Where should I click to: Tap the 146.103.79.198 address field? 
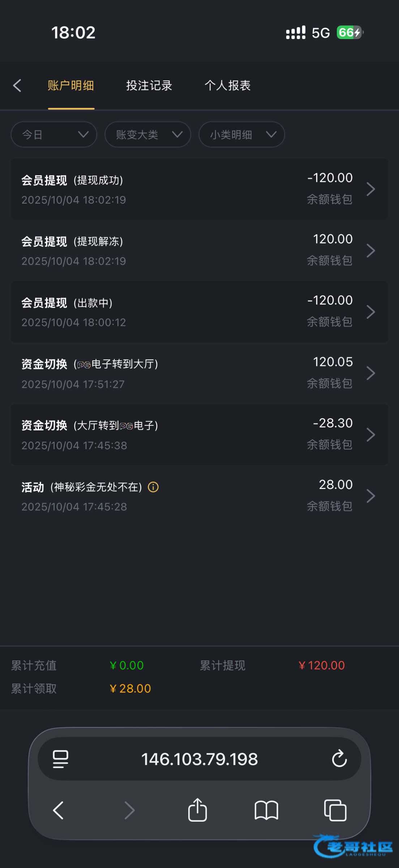coord(199,759)
